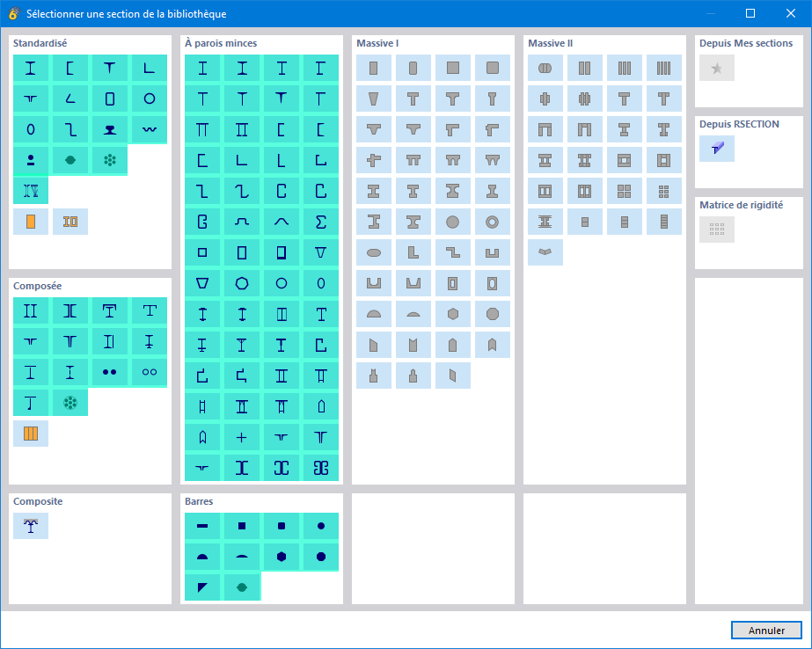Click the Annuler button
This screenshot has width=812, height=649.
coord(766,630)
